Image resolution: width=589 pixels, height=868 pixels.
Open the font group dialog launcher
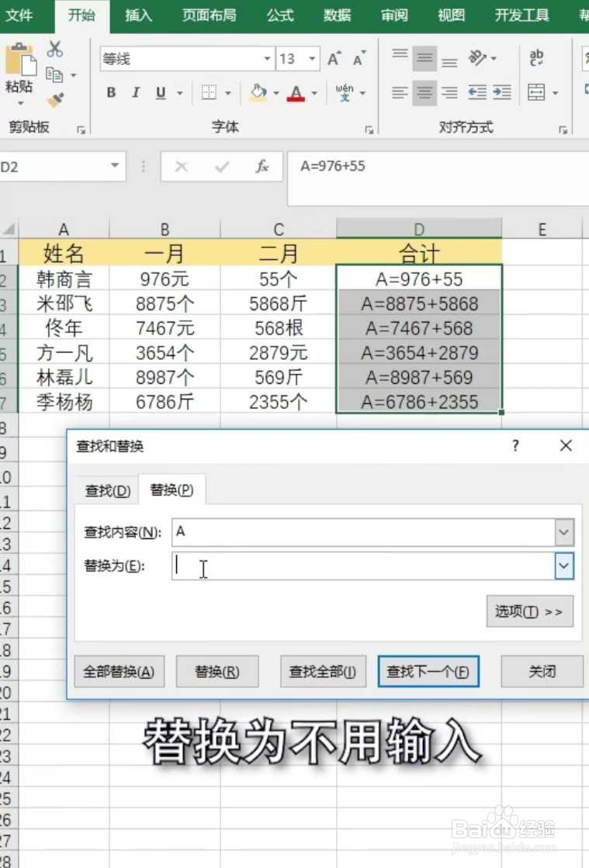(x=369, y=130)
